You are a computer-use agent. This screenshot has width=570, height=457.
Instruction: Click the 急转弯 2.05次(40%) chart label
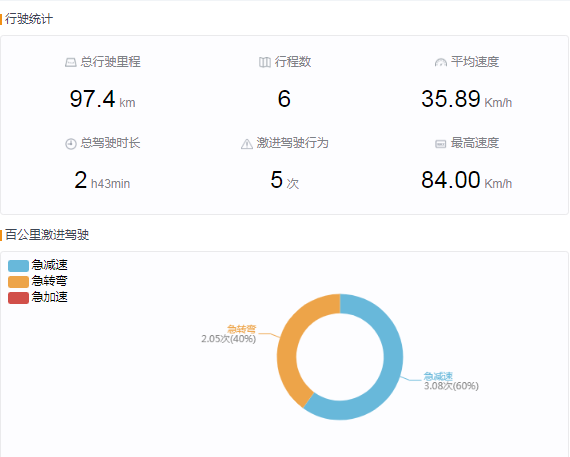pos(229,334)
